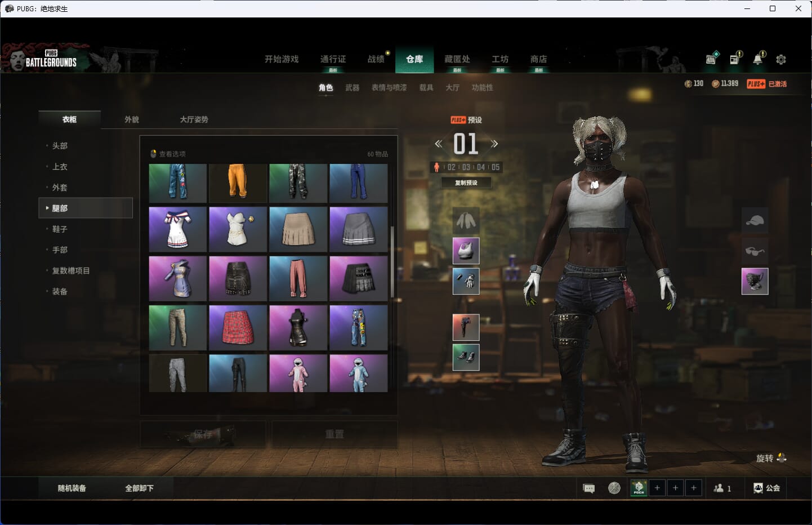Open the radar icon in bottom bar

tap(614, 488)
